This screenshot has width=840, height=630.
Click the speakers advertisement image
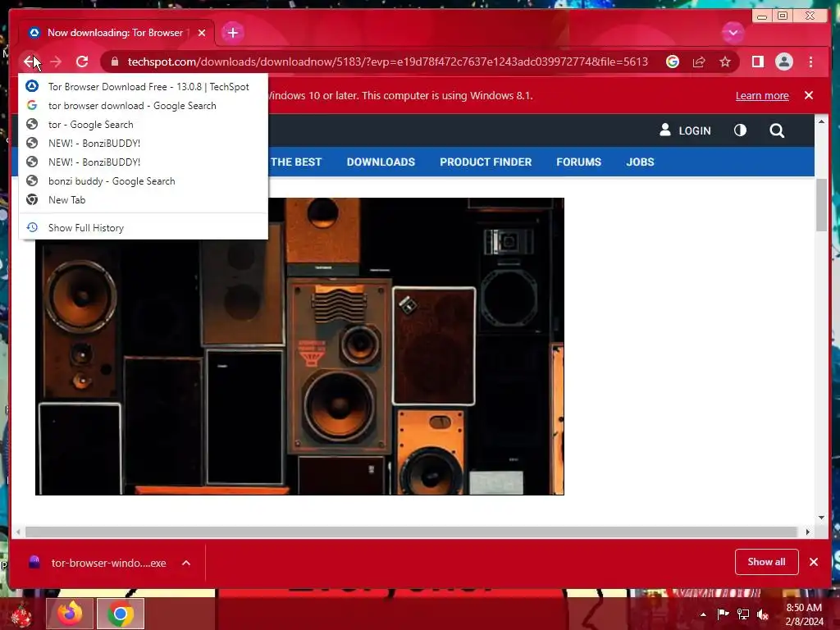[299, 346]
